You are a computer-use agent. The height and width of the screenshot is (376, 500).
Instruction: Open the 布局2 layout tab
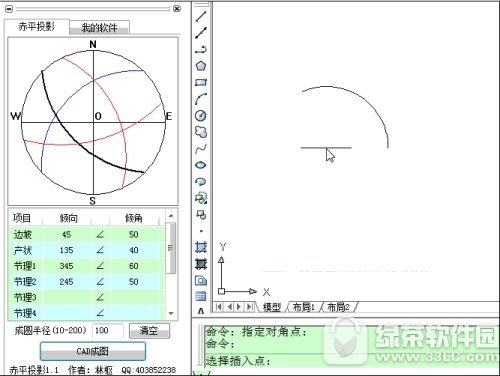tap(338, 307)
